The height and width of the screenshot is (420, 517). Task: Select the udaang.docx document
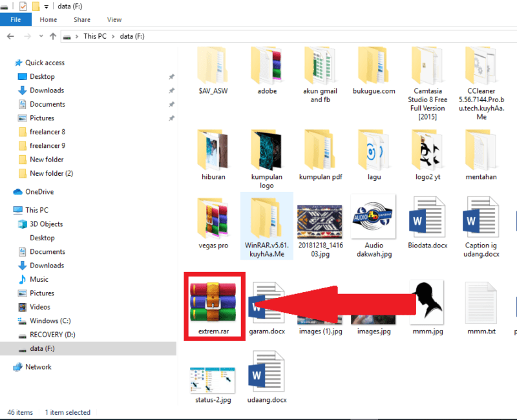pyautogui.click(x=267, y=377)
